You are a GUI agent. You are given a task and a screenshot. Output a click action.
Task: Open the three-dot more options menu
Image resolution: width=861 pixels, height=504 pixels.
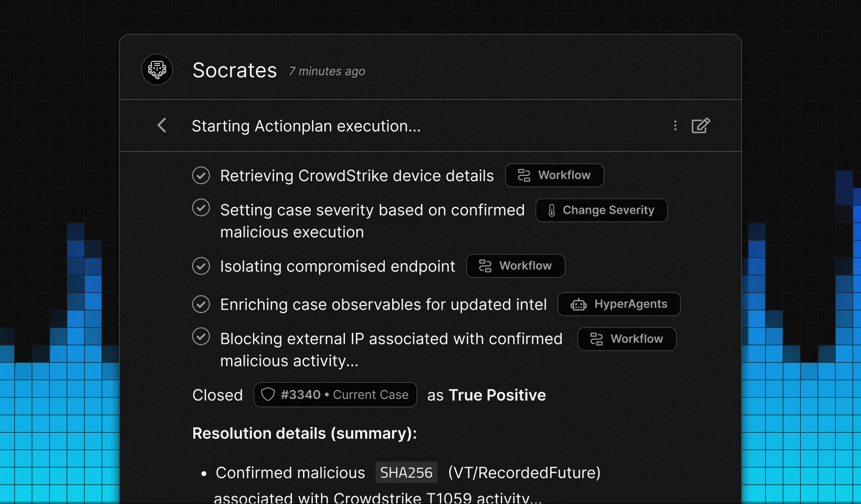[675, 125]
